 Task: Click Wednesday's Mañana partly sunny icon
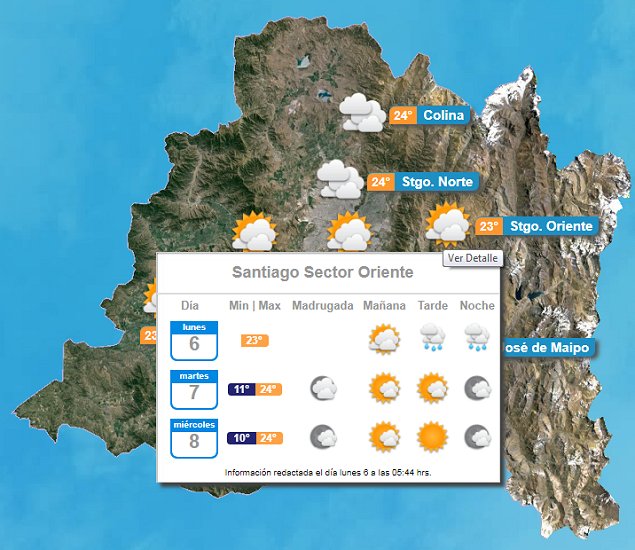(384, 437)
